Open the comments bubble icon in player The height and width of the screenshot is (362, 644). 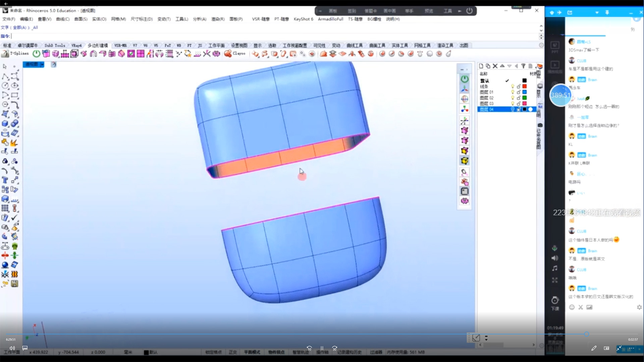coord(25,348)
